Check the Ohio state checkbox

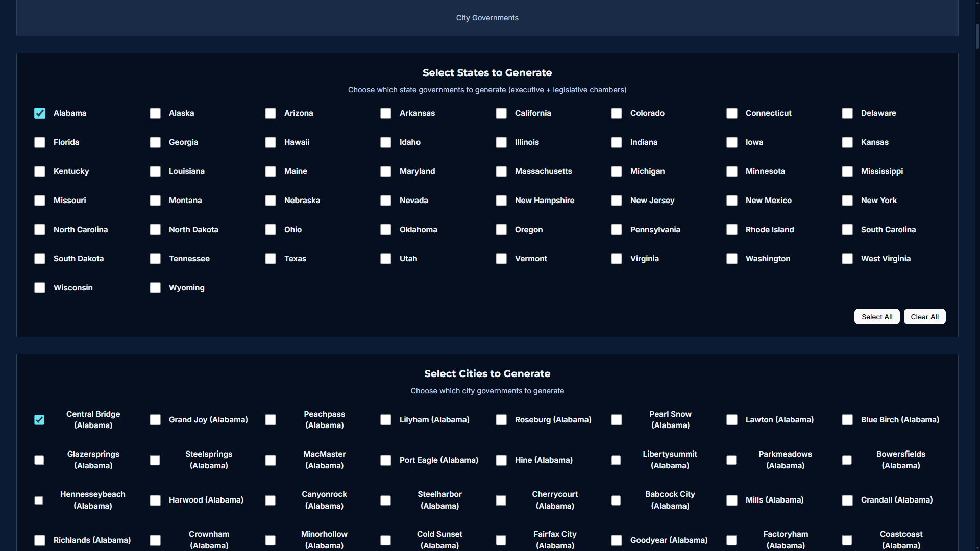click(x=271, y=230)
